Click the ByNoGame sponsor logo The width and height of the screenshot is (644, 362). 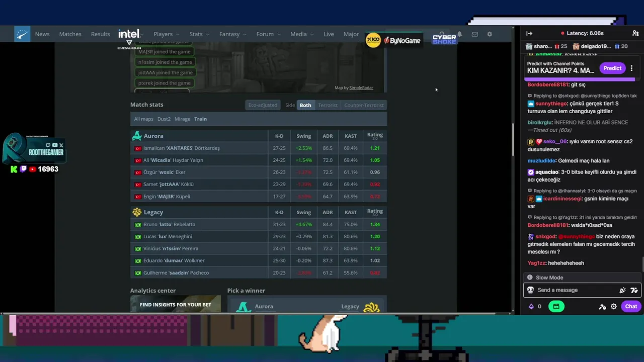(401, 40)
